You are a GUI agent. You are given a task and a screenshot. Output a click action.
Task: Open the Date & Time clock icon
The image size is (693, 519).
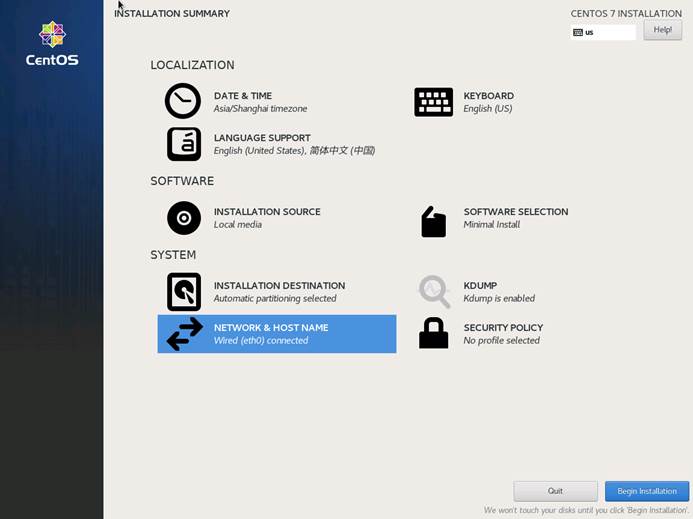coord(183,101)
